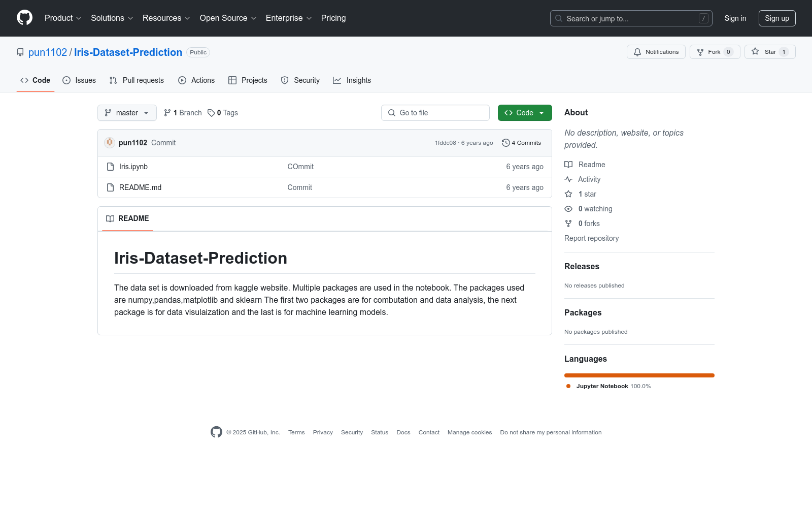The width and height of the screenshot is (812, 508).
Task: Click the GitHub logo in footer
Action: [x=216, y=432]
